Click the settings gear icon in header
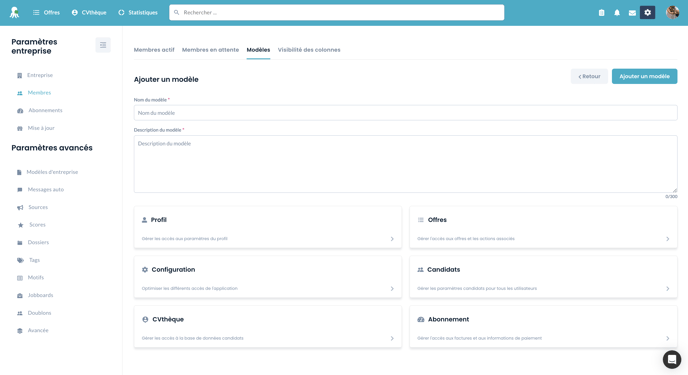 648,13
